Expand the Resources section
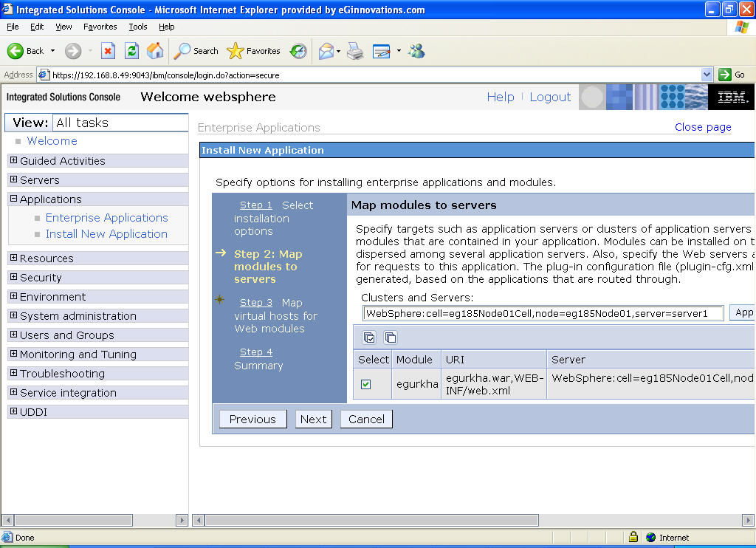 tap(13, 258)
